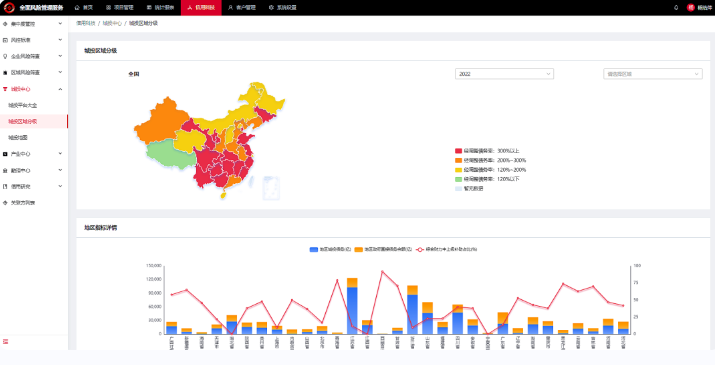
Task: Expand the 融资中心 sidebar chevron
Action: (x=60, y=170)
